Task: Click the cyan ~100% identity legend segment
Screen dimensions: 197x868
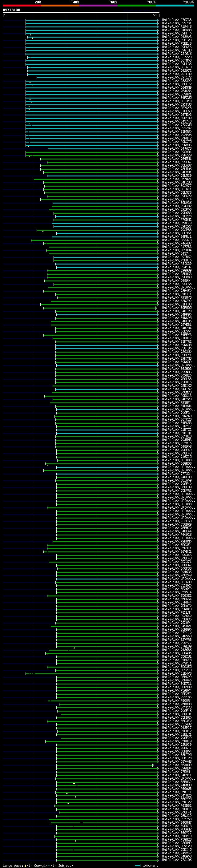Action: [x=175, y=6]
